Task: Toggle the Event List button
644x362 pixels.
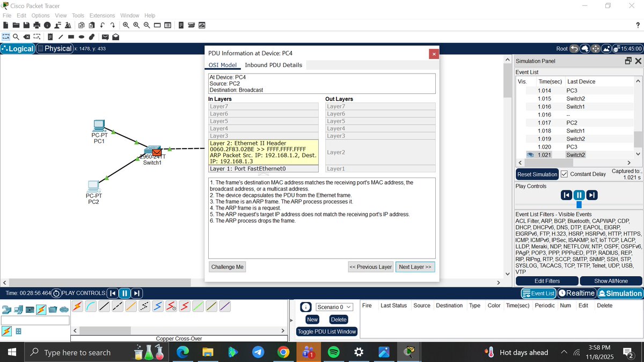Action: (538, 293)
